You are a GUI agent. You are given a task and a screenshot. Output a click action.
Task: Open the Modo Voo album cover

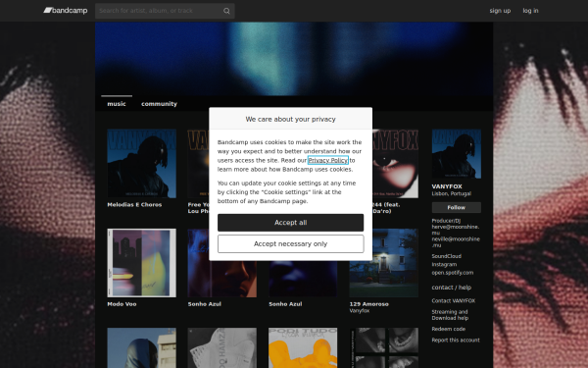pos(142,263)
